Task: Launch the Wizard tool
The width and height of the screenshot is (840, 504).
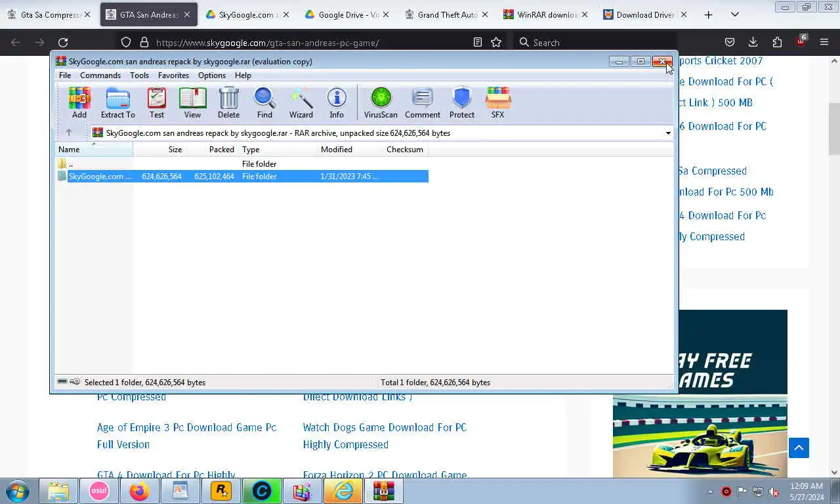Action: click(x=301, y=103)
